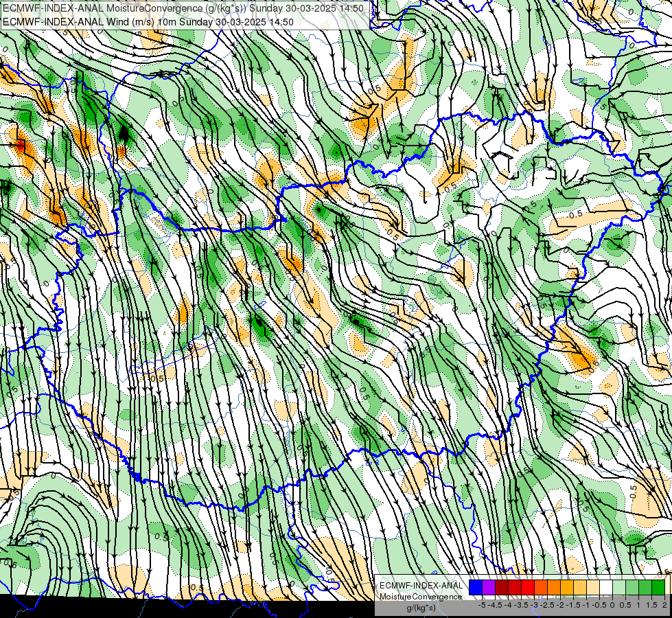Click the legend tick value -5
672x618 pixels.
pos(482,605)
